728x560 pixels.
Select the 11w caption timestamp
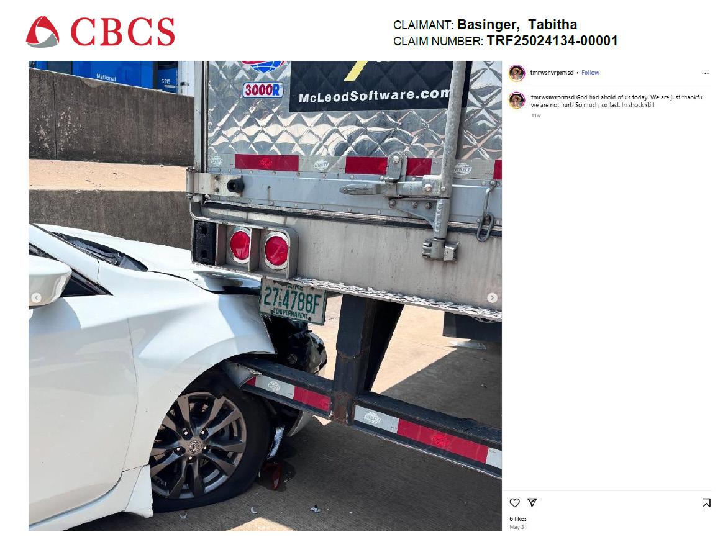click(536, 115)
